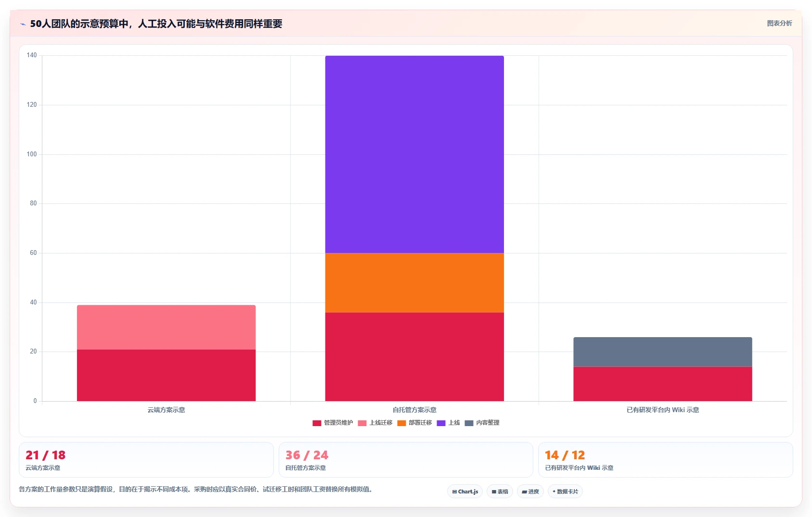Viewport: 812px width, 517px height.
Task: Select the gray 内容整理 segment of the Wiki bar
Action: 663,352
